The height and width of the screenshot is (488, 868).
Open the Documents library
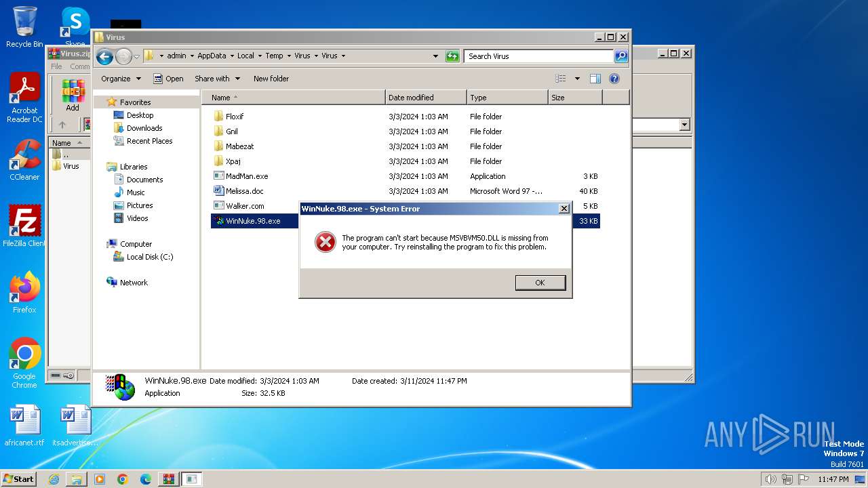pos(144,180)
